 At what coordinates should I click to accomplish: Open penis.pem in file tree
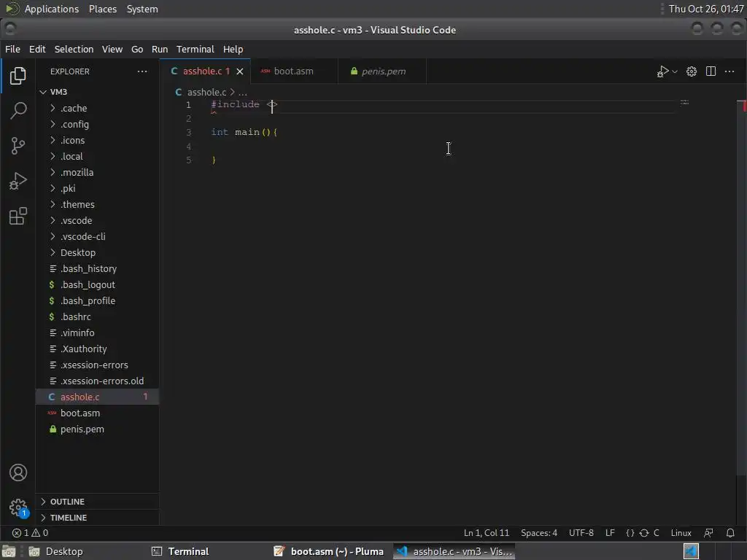(97, 429)
